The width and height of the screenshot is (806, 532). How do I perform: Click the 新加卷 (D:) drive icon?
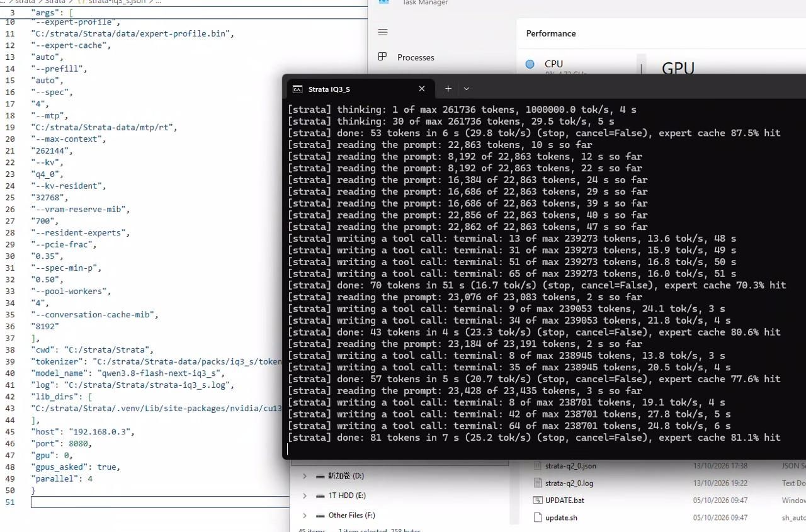(x=321, y=476)
